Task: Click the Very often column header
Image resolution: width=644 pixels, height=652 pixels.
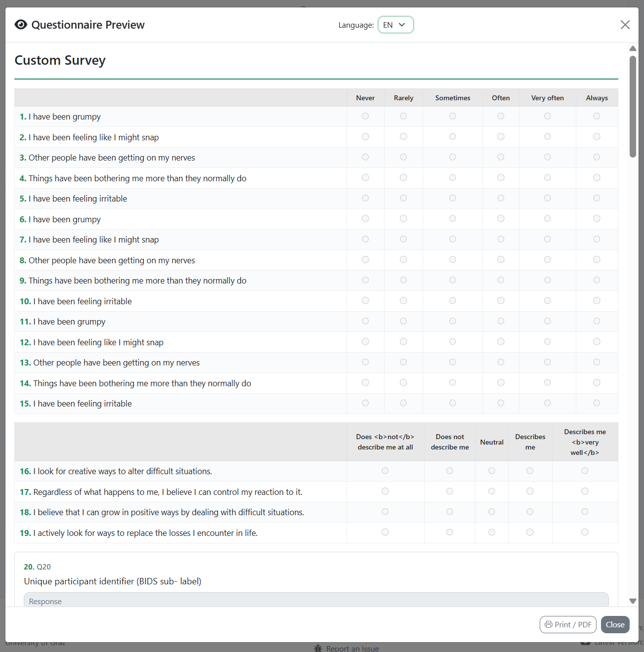Action: pyautogui.click(x=548, y=98)
